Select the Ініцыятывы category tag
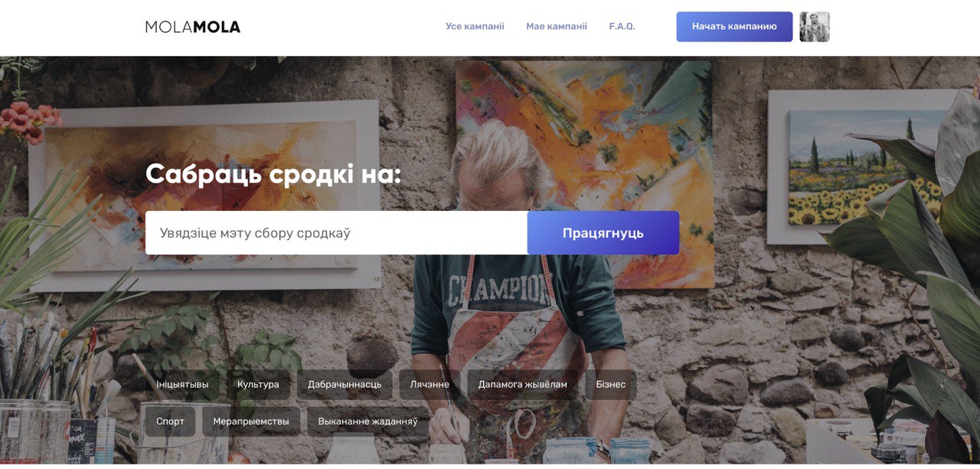 click(x=182, y=385)
